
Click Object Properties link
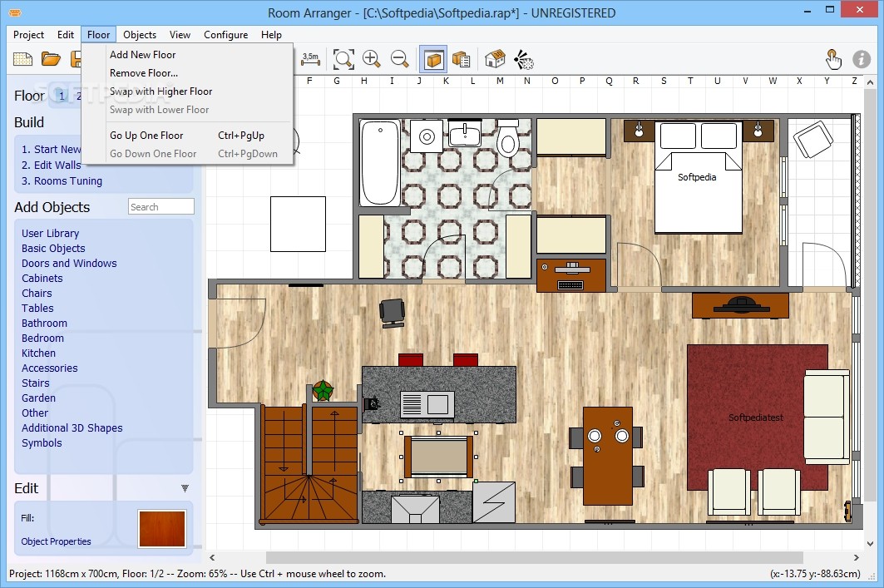pyautogui.click(x=57, y=541)
